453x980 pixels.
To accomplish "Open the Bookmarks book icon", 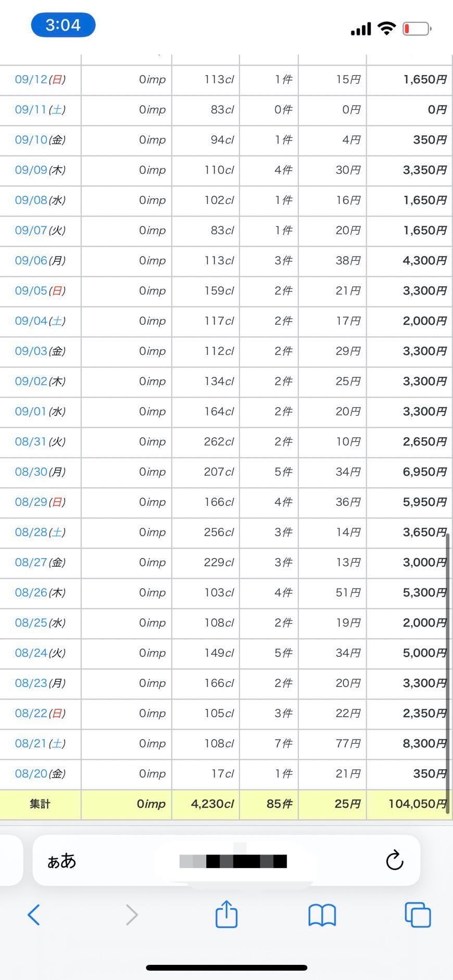I will (x=322, y=914).
